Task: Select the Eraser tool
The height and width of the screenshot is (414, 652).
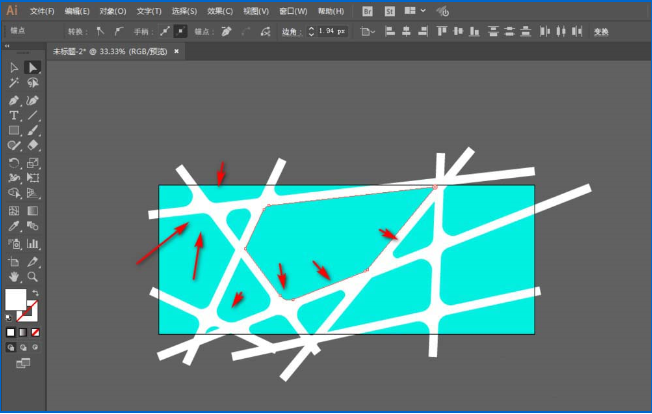Action: coord(32,145)
